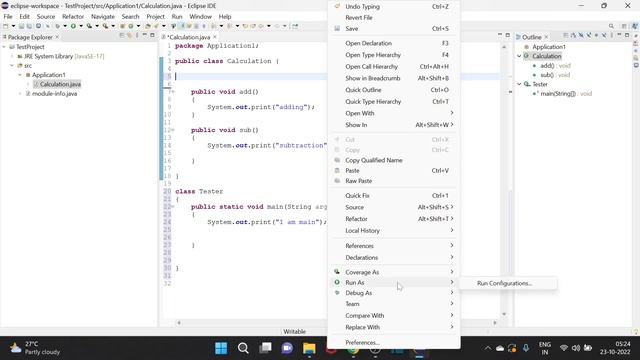This screenshot has width=640, height=360.
Task: Toggle Hide Static Members in Outline
Action: pyautogui.click(x=589, y=36)
